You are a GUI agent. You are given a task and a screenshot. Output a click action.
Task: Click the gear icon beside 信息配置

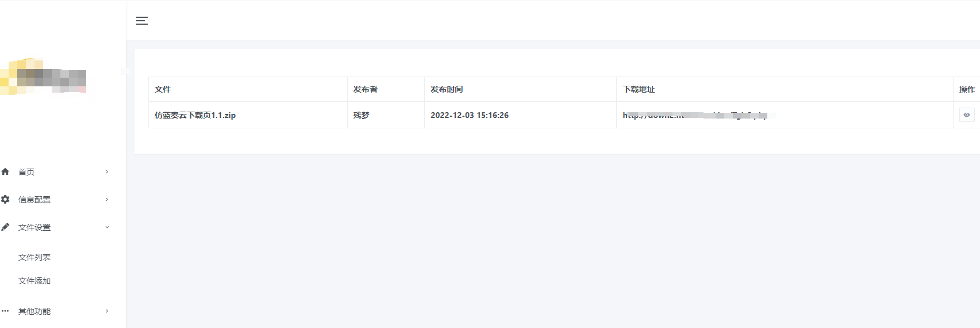click(6, 199)
